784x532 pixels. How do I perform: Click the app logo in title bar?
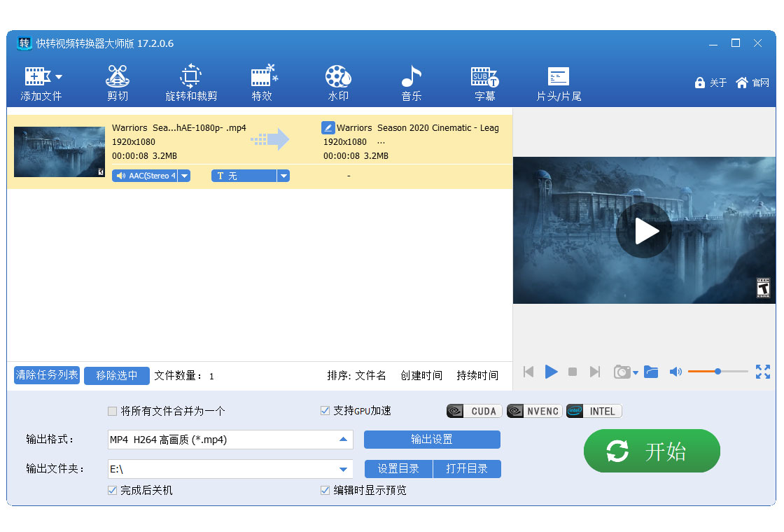coord(24,43)
